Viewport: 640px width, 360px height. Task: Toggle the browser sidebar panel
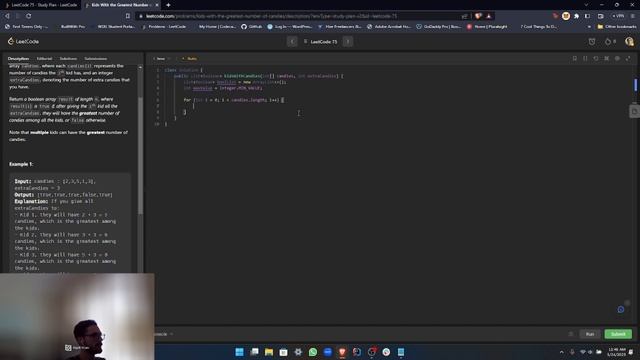tap(587, 16)
